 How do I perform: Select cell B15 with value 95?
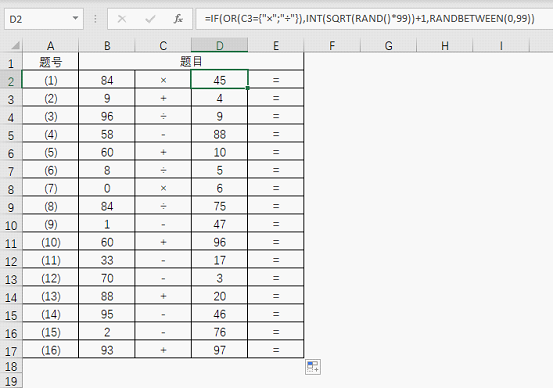107,314
